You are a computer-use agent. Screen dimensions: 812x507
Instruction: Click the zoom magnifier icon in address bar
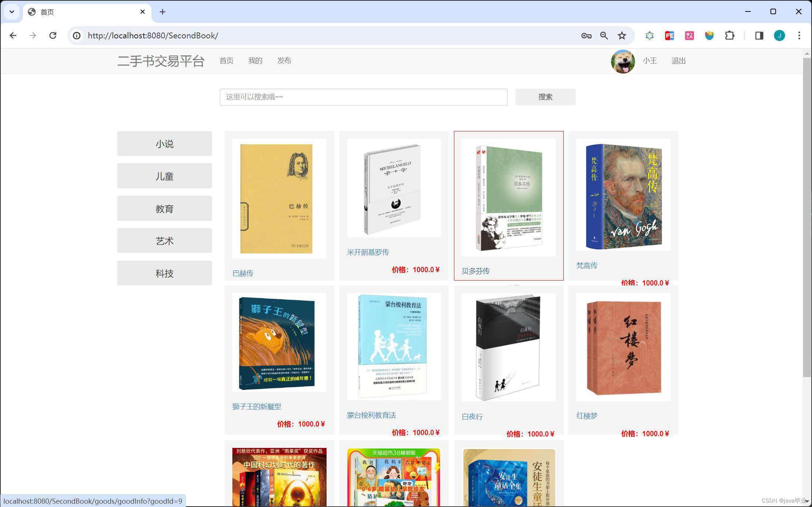tap(604, 35)
